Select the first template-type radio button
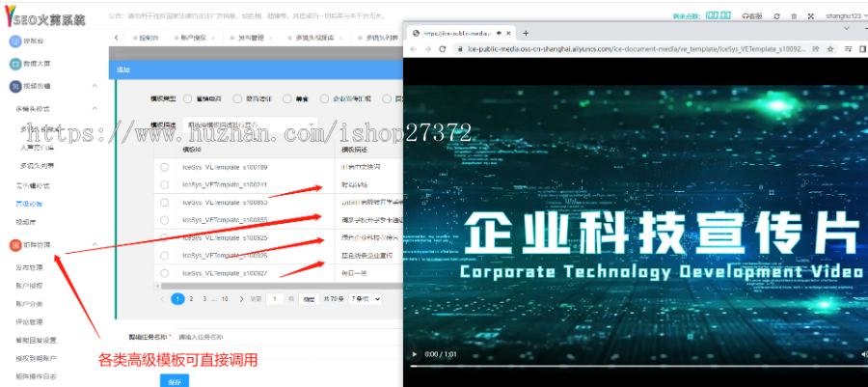The width and height of the screenshot is (868, 387). (187, 98)
